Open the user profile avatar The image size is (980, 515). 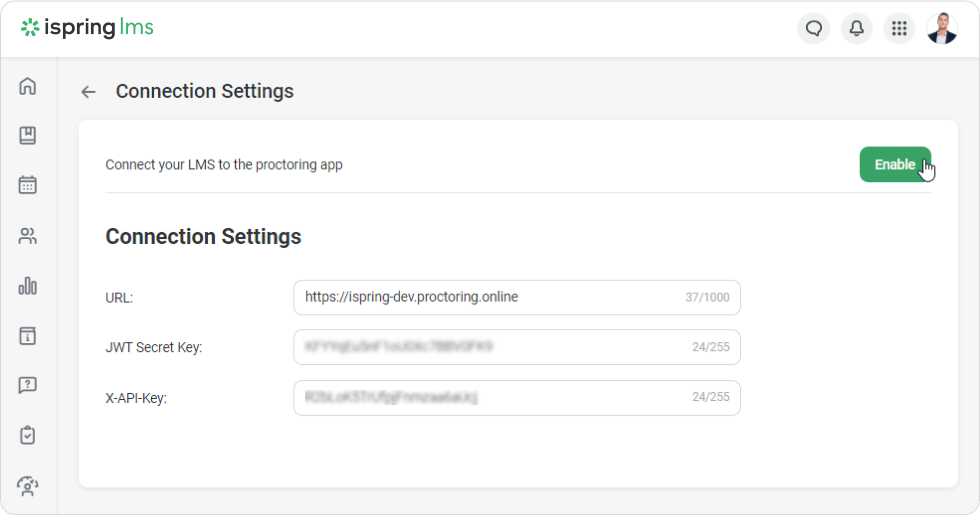point(942,29)
